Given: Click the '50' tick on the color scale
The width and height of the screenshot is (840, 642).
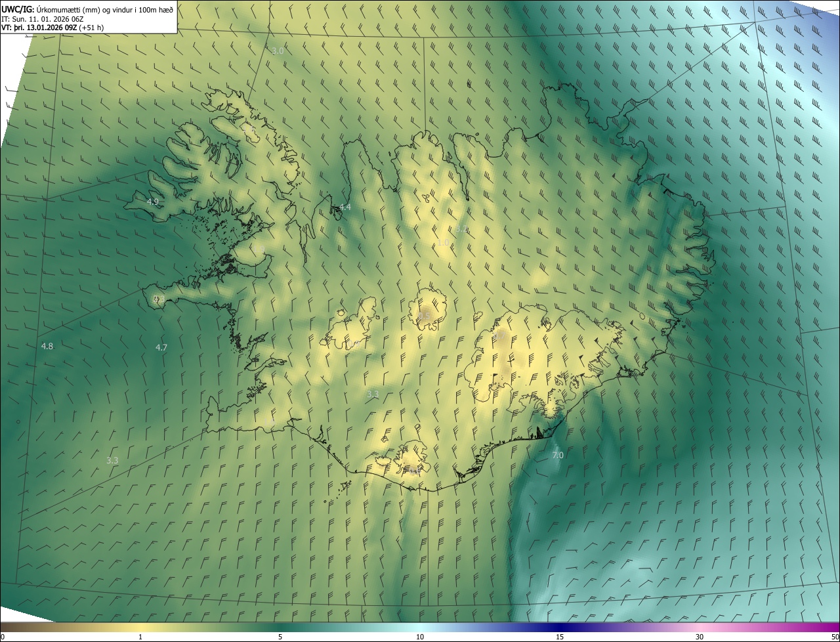Looking at the screenshot, I should tap(835, 637).
